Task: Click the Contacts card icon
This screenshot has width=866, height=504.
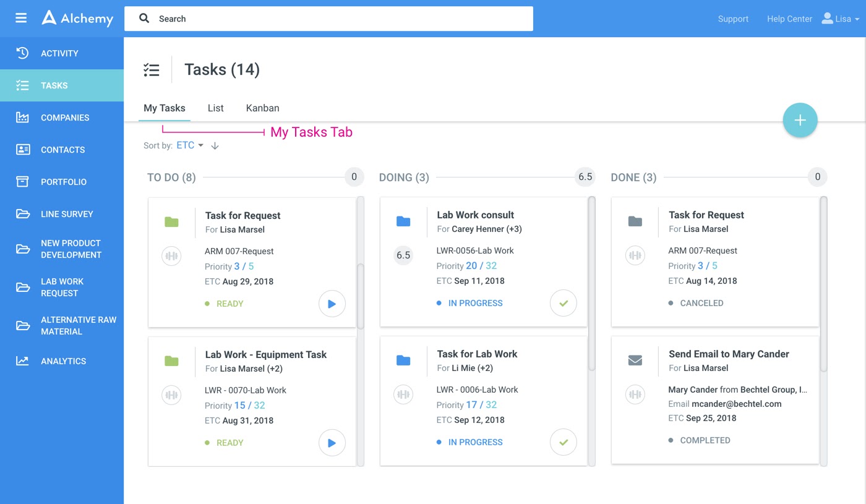Action: click(x=22, y=150)
